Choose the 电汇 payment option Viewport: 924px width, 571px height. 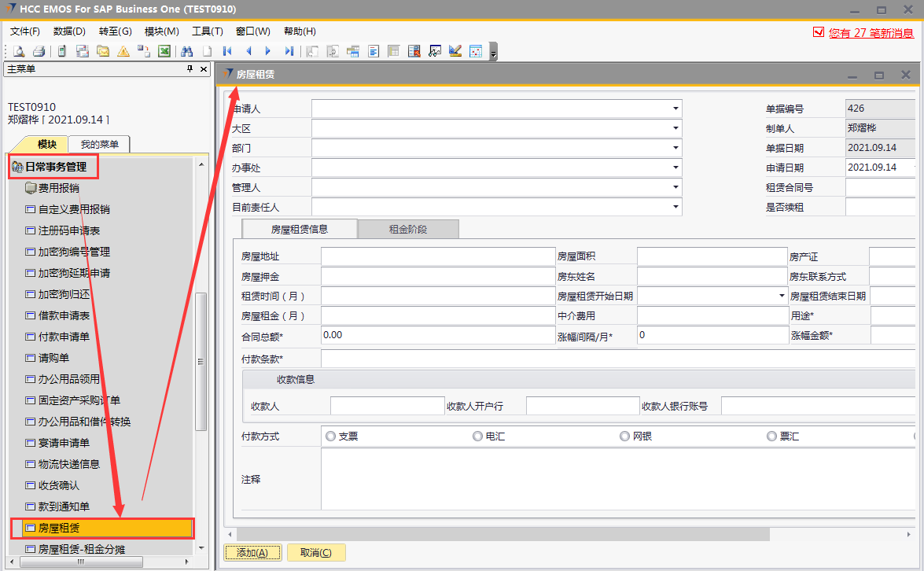(477, 436)
